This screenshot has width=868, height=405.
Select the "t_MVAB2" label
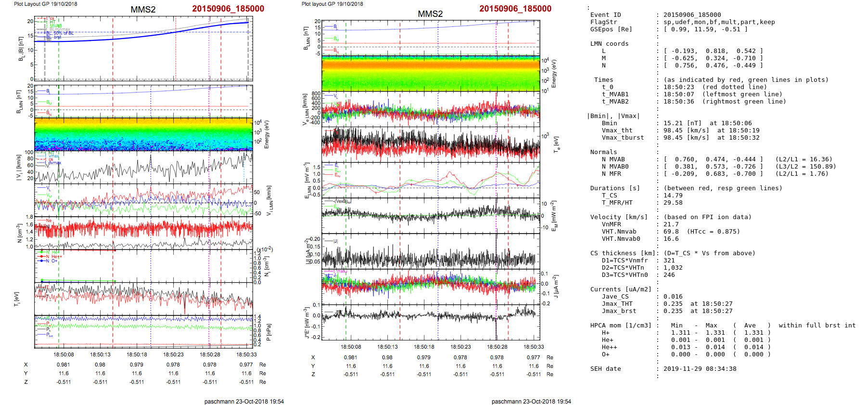point(615,102)
